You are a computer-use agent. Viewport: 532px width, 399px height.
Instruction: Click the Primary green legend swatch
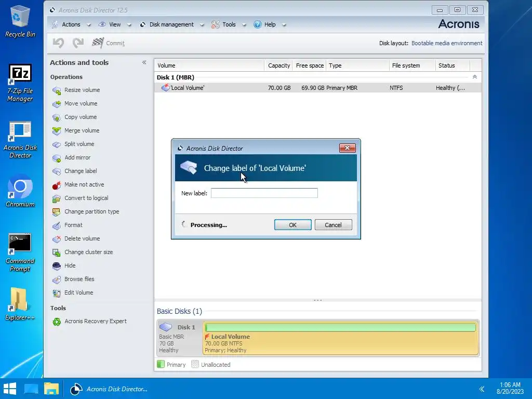(x=161, y=364)
